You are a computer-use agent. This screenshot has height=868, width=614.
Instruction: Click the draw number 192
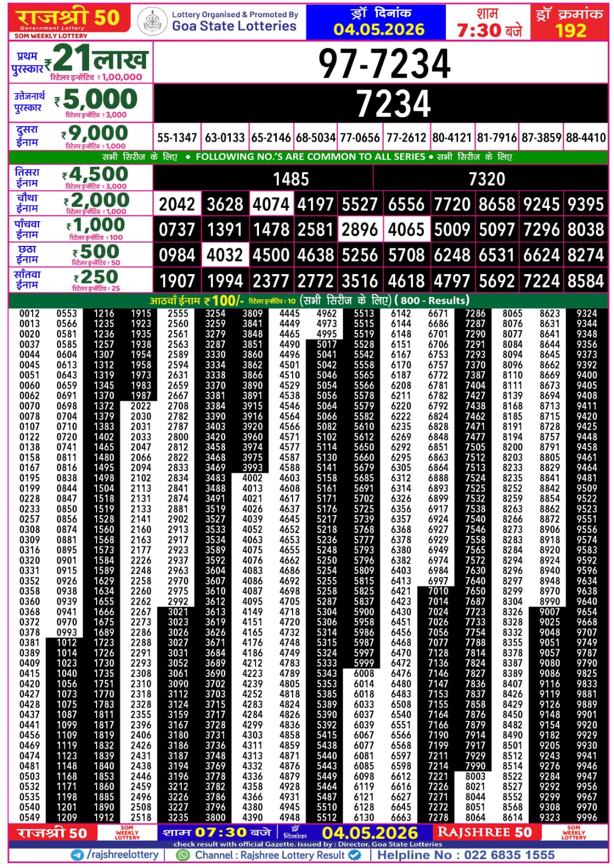[571, 30]
